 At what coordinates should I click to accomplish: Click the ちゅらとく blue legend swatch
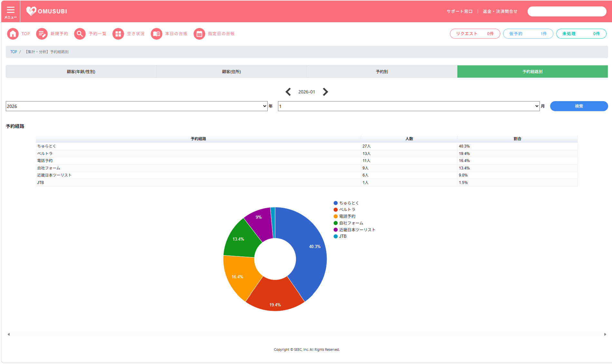click(x=336, y=203)
